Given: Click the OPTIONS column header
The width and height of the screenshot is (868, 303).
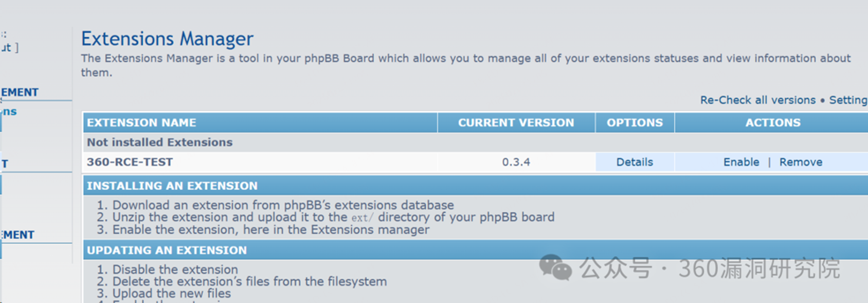Looking at the screenshot, I should [635, 122].
